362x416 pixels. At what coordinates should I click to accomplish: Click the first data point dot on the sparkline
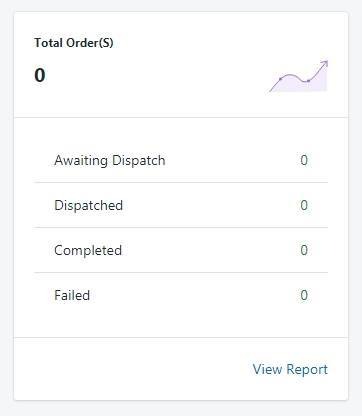coord(281,79)
